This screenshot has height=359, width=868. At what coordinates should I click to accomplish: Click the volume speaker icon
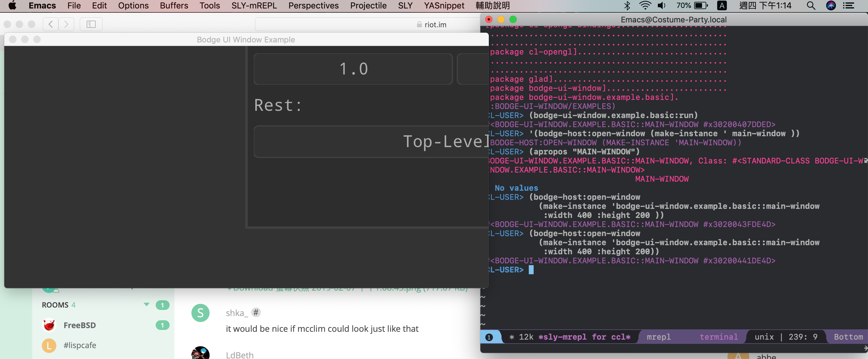click(662, 5)
